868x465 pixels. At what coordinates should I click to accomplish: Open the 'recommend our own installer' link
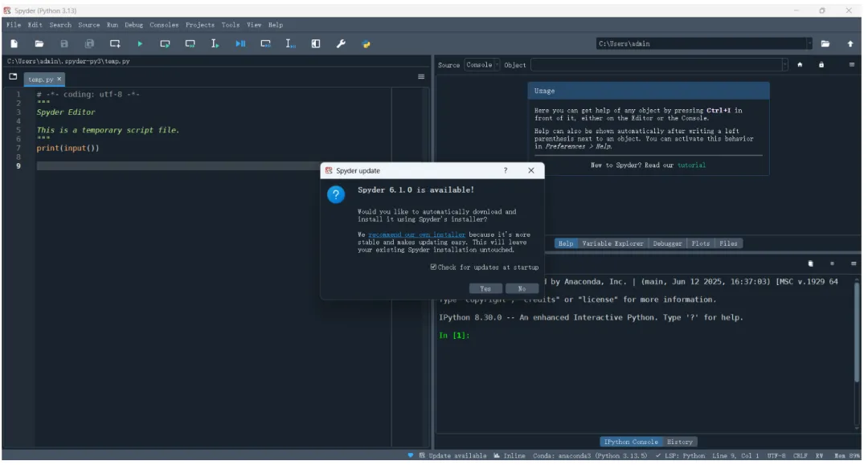[416, 235]
